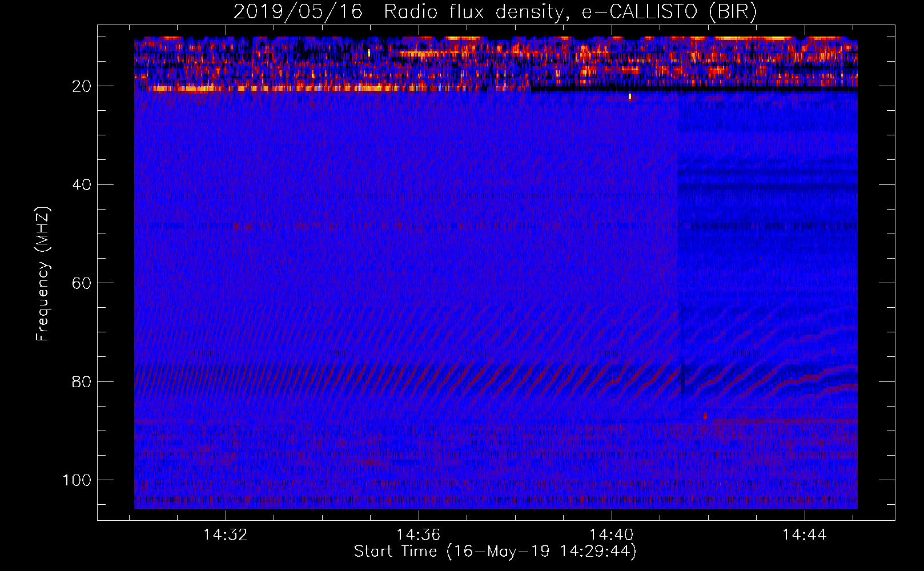The height and width of the screenshot is (571, 924).
Task: Click the 20 MHz frequency tick label
Action: pyautogui.click(x=82, y=87)
